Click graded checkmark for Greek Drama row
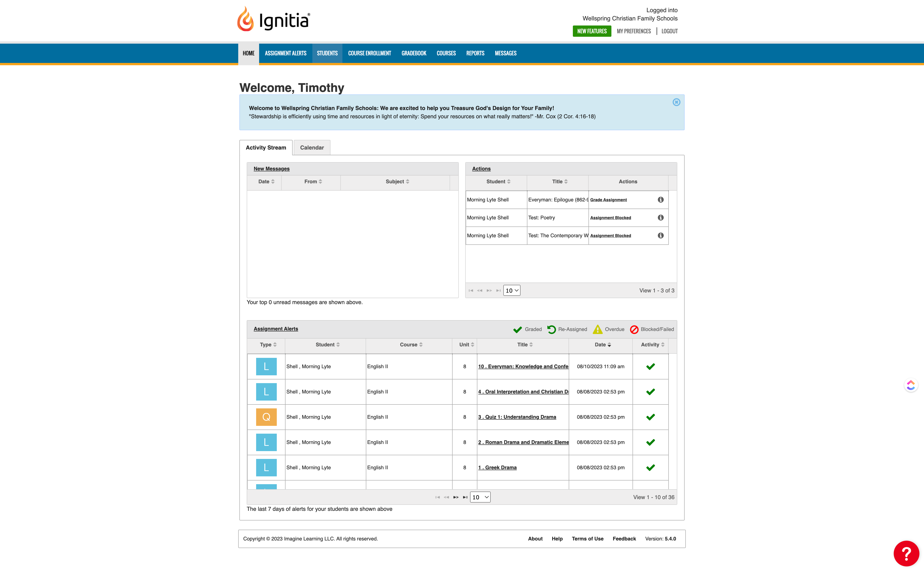 point(650,467)
